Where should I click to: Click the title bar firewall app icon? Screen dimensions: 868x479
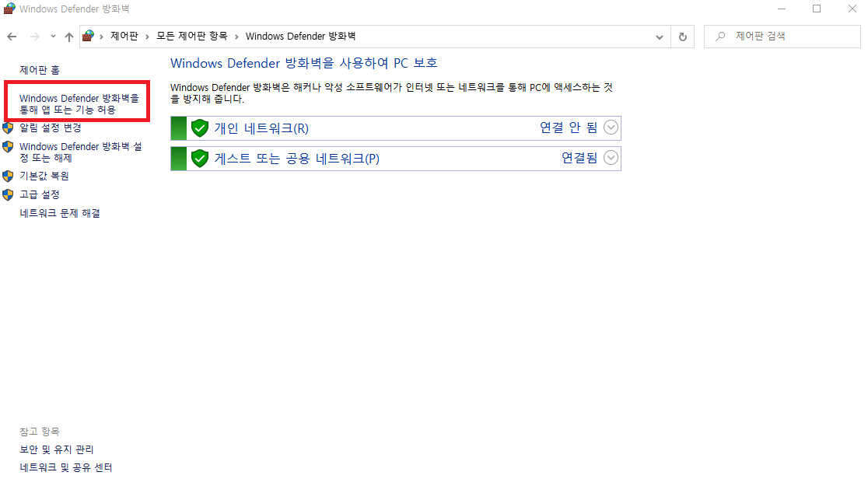click(9, 9)
